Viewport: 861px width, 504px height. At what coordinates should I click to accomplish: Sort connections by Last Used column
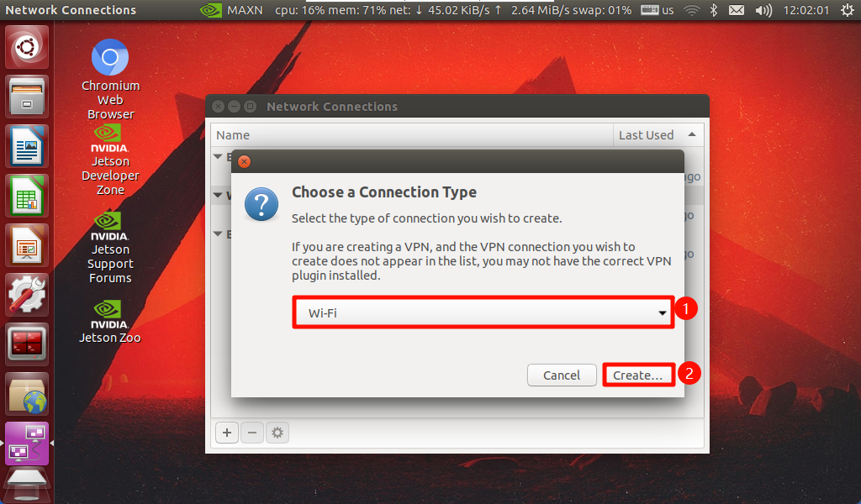658,135
